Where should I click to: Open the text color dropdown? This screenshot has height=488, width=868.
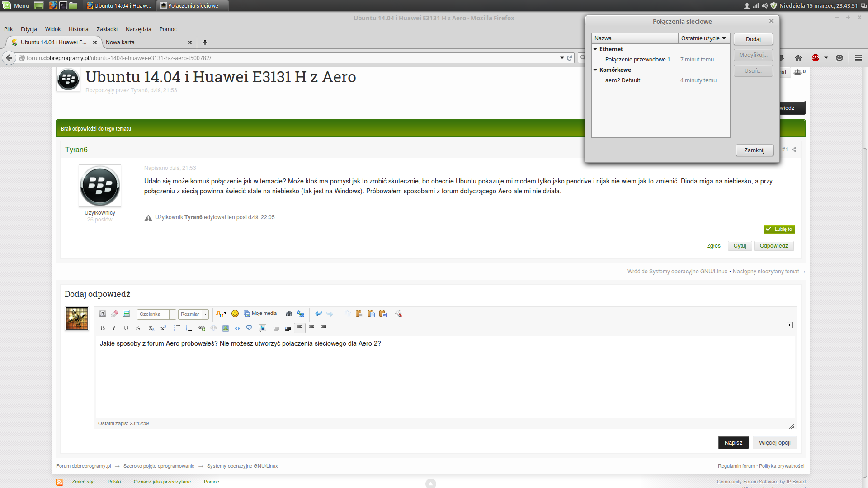point(221,314)
